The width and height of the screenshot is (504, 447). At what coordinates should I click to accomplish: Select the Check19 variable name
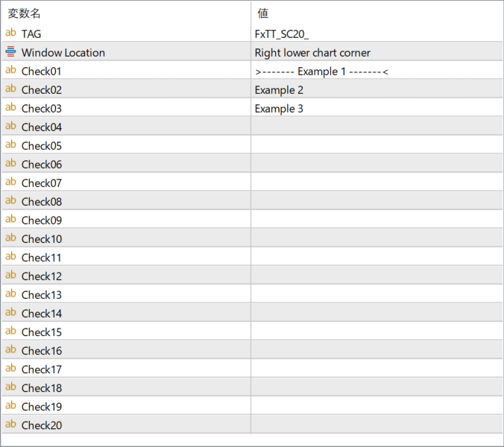click(x=42, y=406)
